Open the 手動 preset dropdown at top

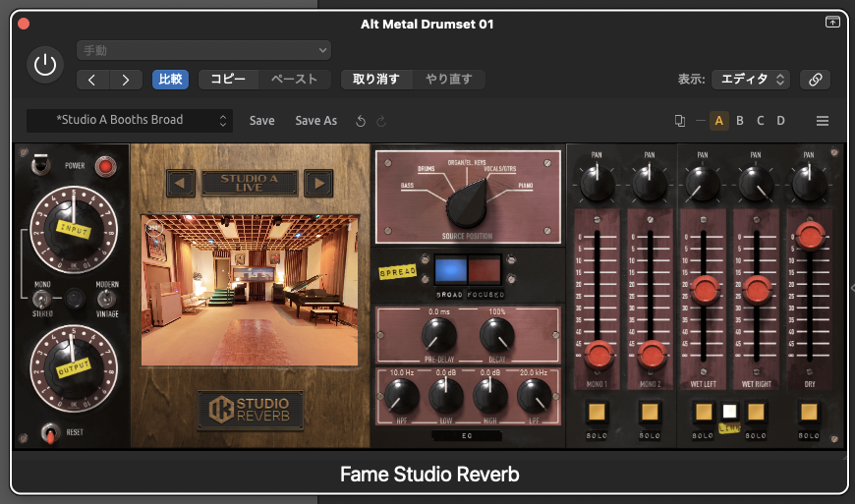point(203,50)
